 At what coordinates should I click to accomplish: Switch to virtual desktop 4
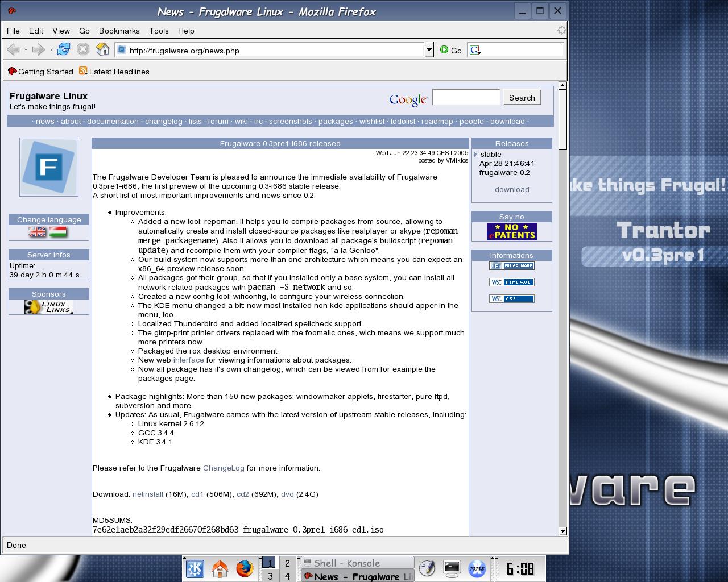click(287, 576)
